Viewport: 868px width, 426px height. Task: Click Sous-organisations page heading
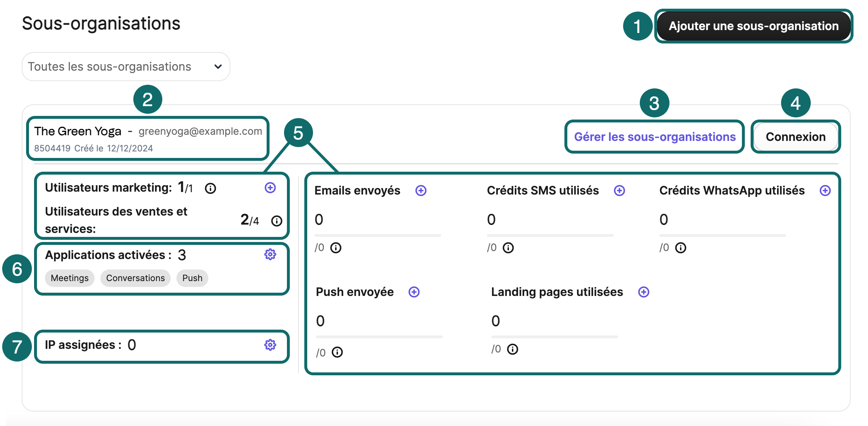tap(101, 24)
